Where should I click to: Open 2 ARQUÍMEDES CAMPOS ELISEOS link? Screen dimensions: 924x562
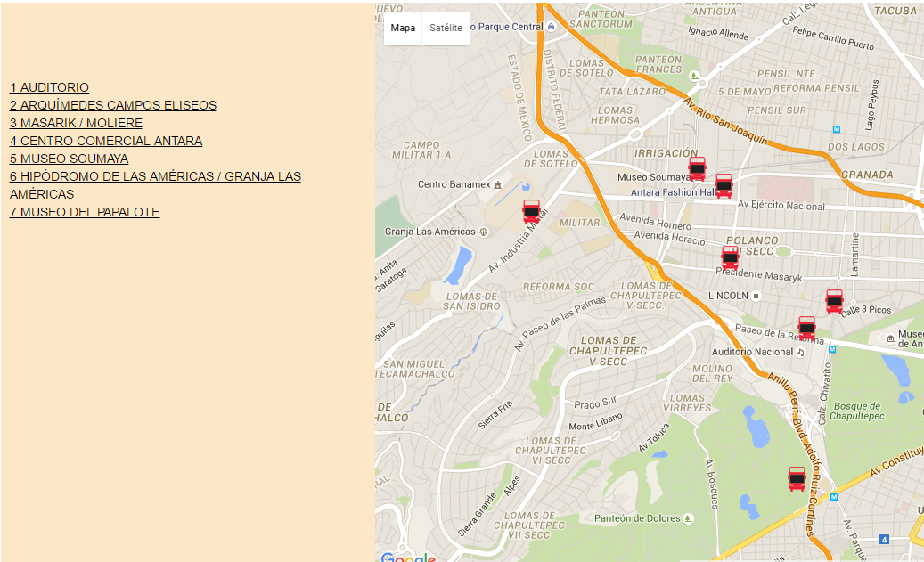113,105
